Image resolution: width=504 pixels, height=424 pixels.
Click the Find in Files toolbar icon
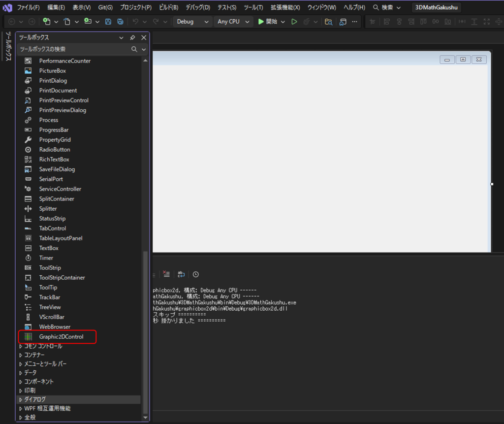click(x=328, y=22)
